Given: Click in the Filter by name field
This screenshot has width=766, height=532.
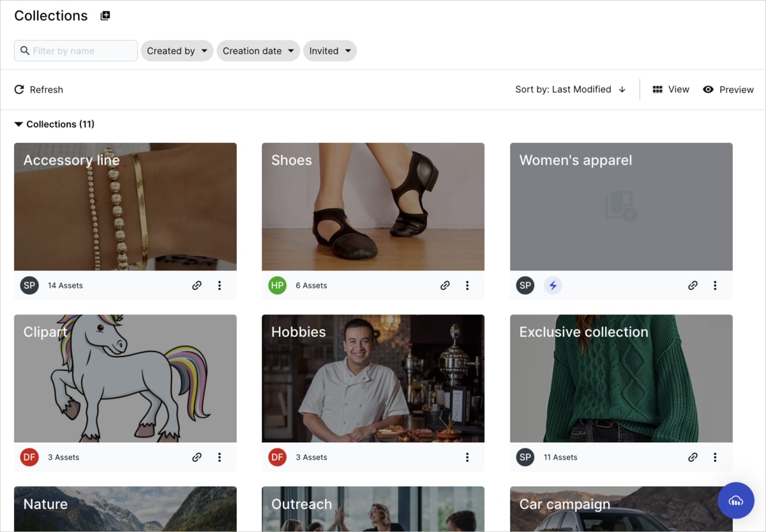Looking at the screenshot, I should click(76, 51).
